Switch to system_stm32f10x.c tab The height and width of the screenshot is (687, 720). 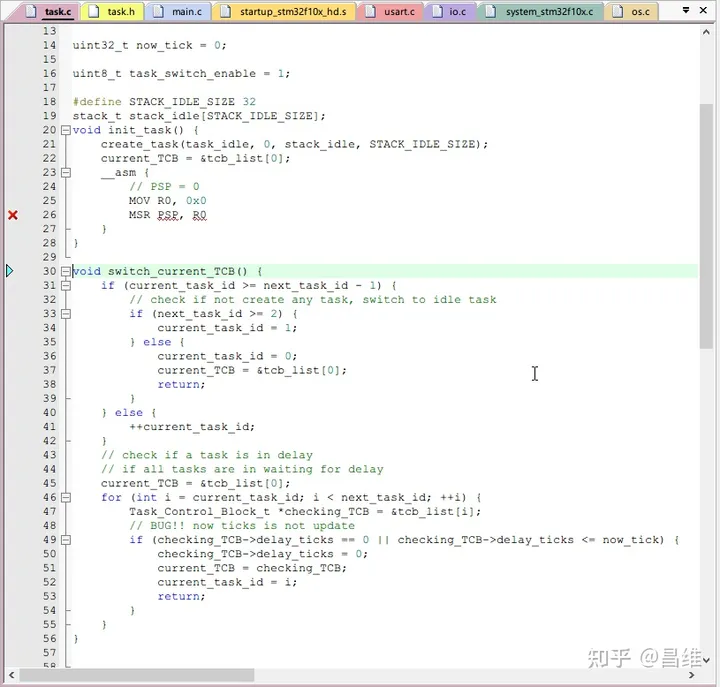click(541, 11)
